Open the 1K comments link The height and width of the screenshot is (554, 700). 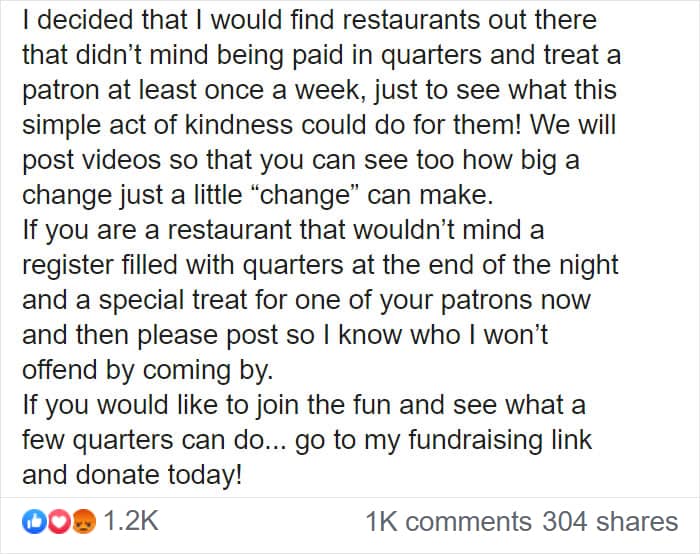coord(448,521)
